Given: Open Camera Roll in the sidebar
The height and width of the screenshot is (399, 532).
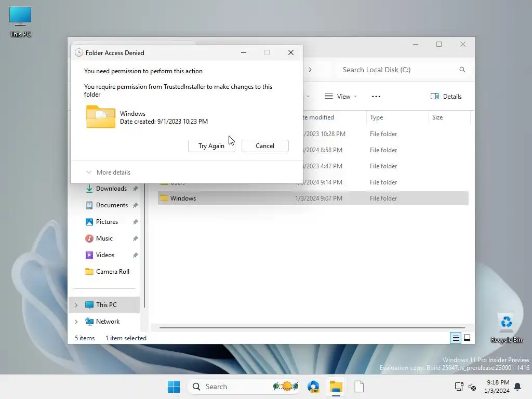Looking at the screenshot, I should tap(107, 272).
